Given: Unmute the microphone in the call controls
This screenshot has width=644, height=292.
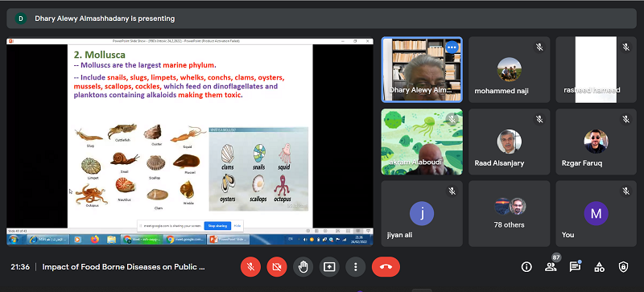Looking at the screenshot, I should [250, 267].
